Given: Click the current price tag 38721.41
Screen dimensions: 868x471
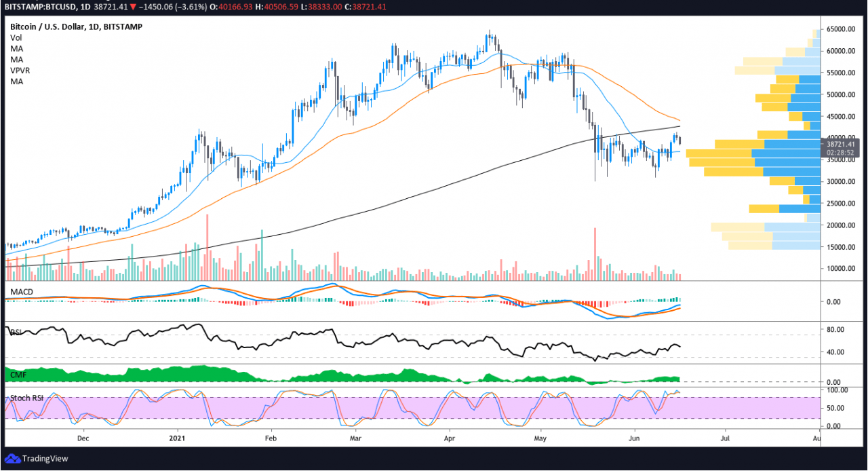Looking at the screenshot, I should (842, 144).
